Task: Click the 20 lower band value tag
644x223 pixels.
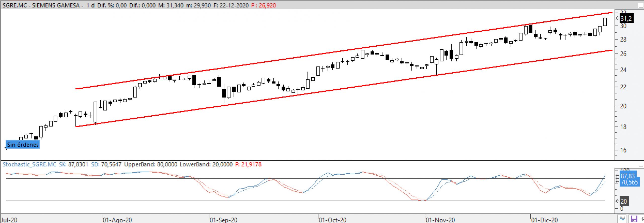Action: (624, 201)
